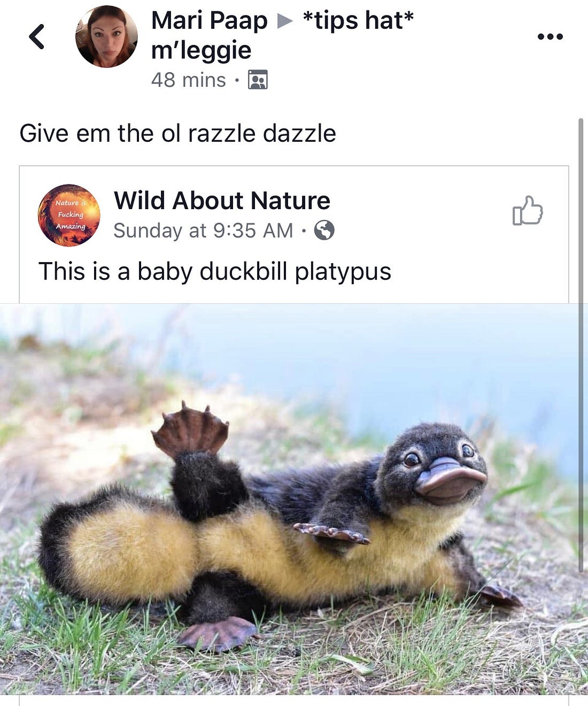The image size is (588, 706).
Task: Open the baby platypus photo
Action: coord(294,499)
